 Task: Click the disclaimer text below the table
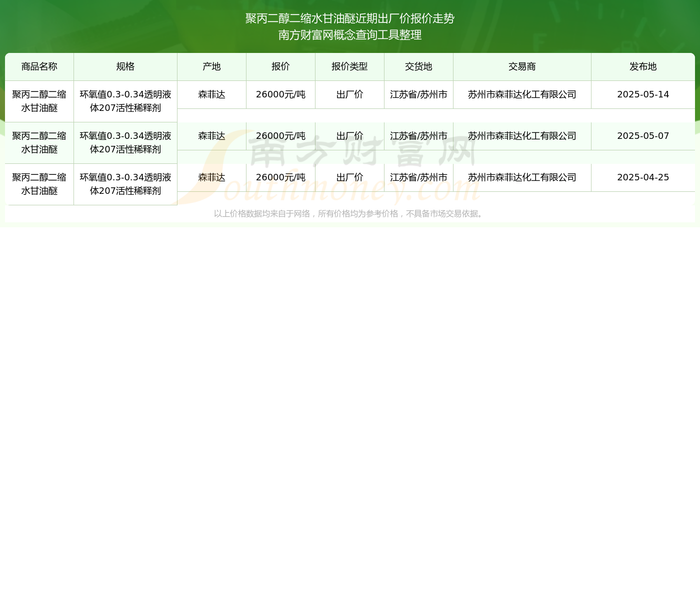[x=350, y=214]
